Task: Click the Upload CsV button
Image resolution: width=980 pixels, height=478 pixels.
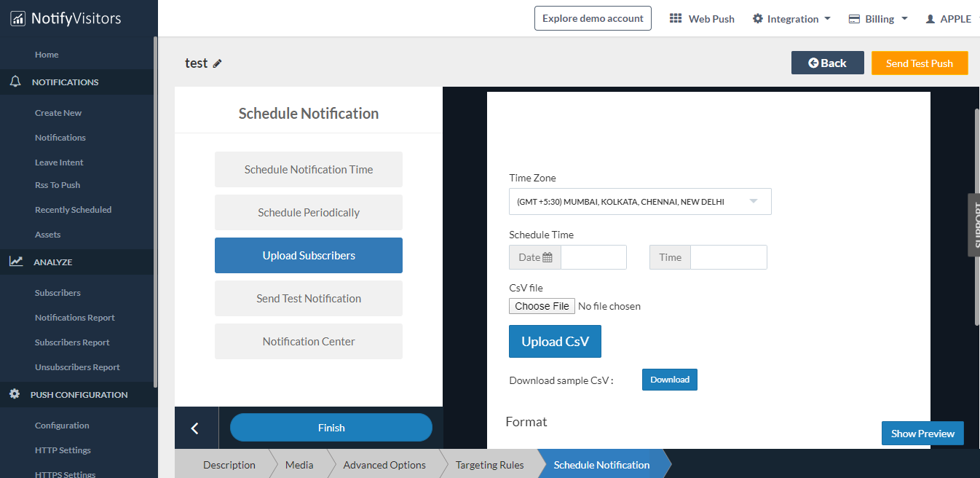Action: (x=555, y=341)
